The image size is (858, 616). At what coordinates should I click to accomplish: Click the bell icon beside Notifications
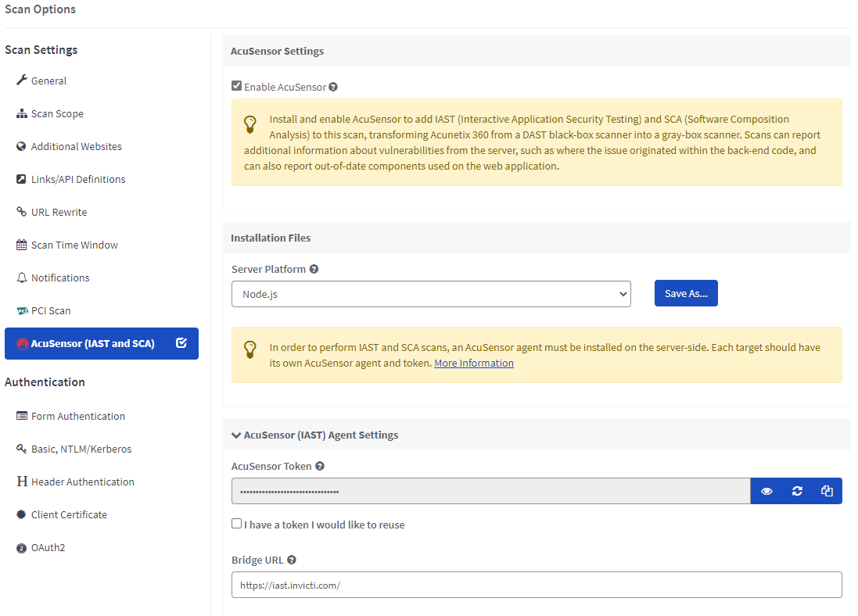[21, 278]
